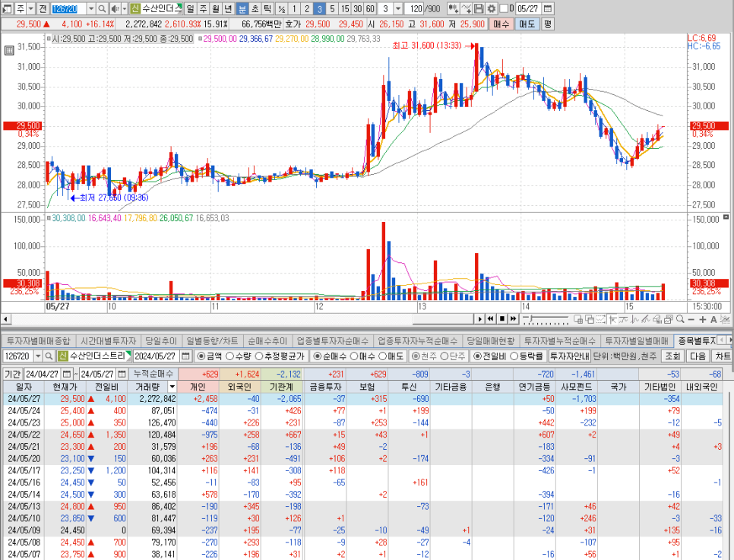Select the 월 monthly period button
This screenshot has width=734, height=560.
[x=215, y=8]
